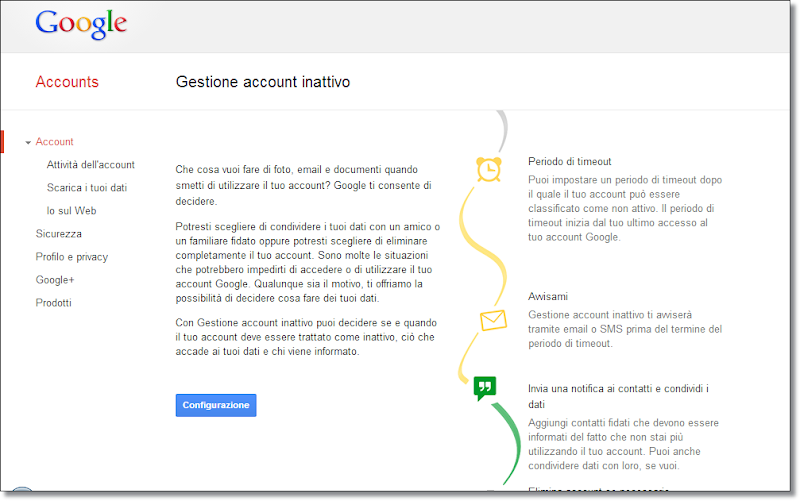
Task: Click the Google logo
Action: (81, 24)
